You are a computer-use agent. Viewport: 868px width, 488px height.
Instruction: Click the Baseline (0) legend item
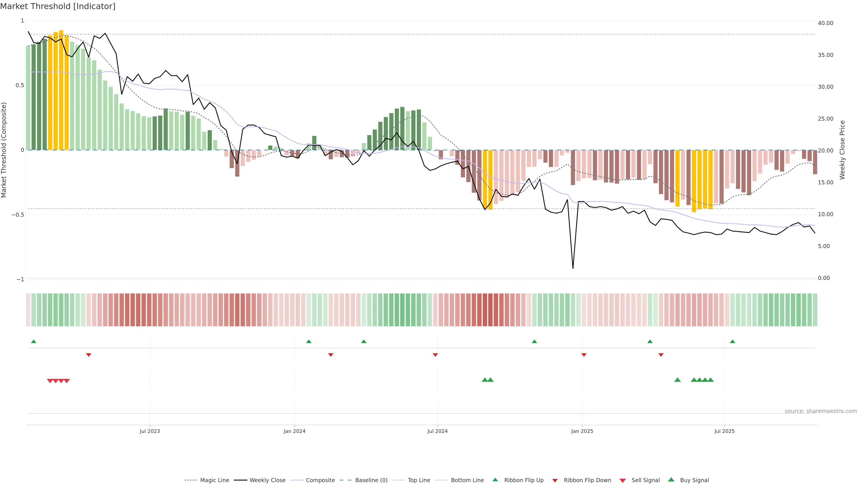tap(371, 480)
